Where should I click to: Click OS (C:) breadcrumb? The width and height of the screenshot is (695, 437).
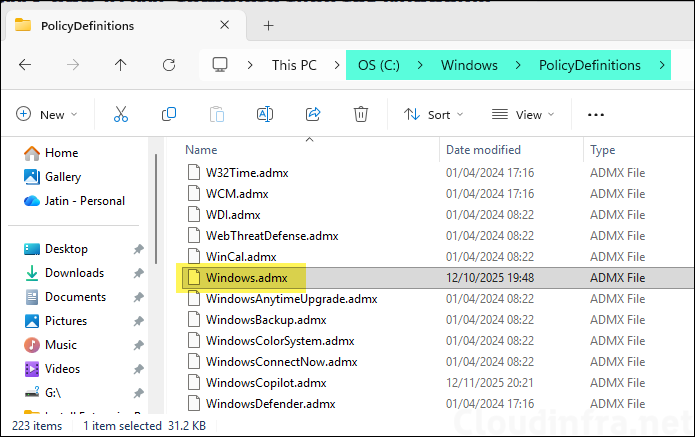379,65
